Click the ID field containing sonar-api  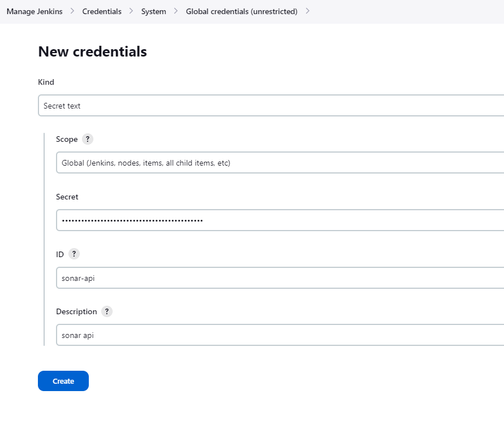pos(280,277)
